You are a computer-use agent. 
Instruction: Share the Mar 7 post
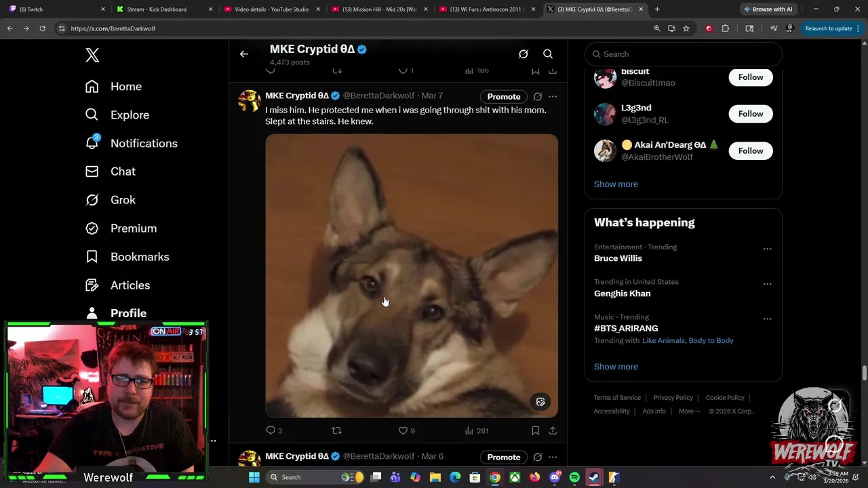pos(553,430)
